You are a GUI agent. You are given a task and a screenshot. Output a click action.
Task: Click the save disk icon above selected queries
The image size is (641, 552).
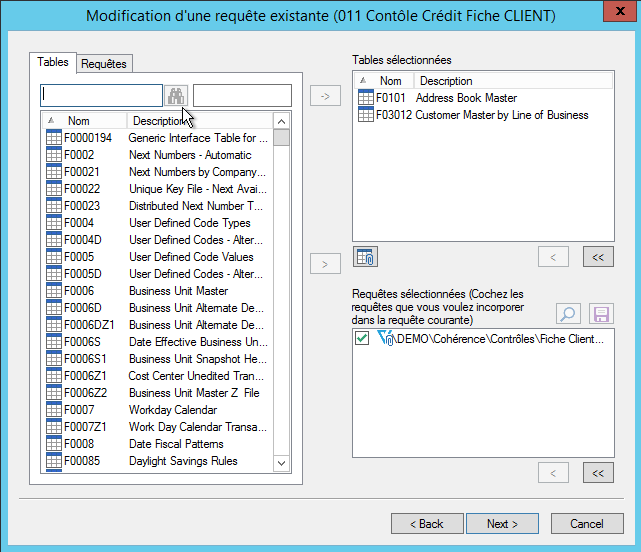[x=600, y=314]
